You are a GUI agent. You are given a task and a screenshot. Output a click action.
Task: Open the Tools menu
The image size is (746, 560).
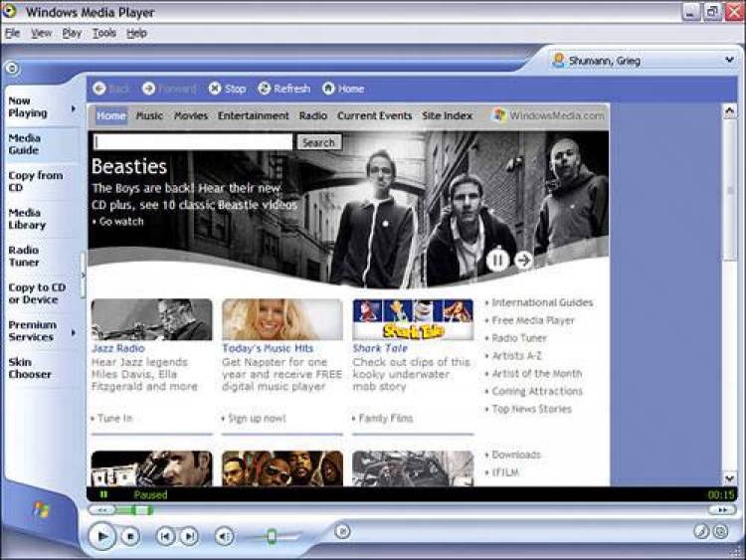tap(104, 33)
